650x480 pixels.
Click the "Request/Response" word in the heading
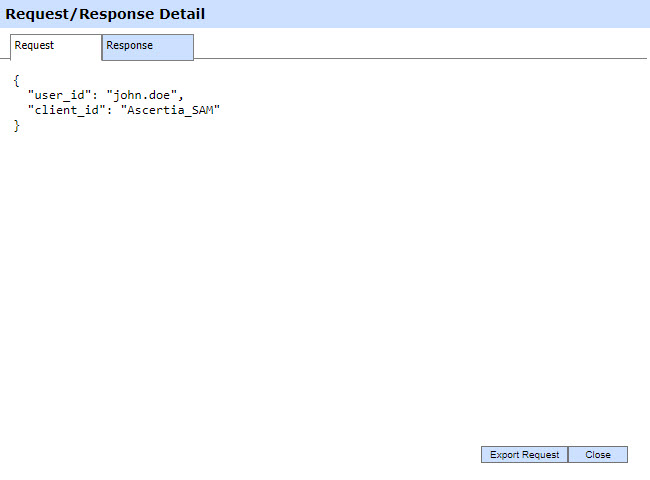point(75,14)
